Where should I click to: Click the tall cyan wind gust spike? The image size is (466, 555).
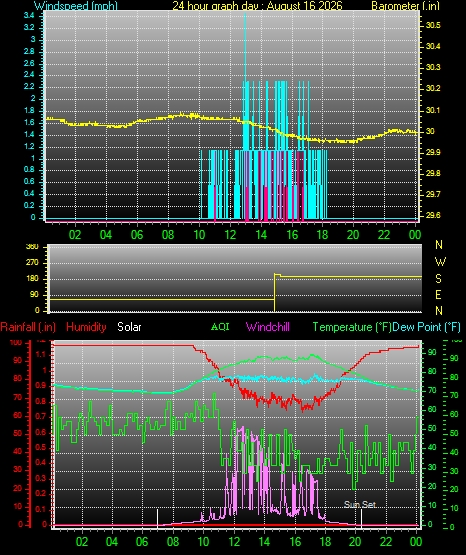point(245,46)
